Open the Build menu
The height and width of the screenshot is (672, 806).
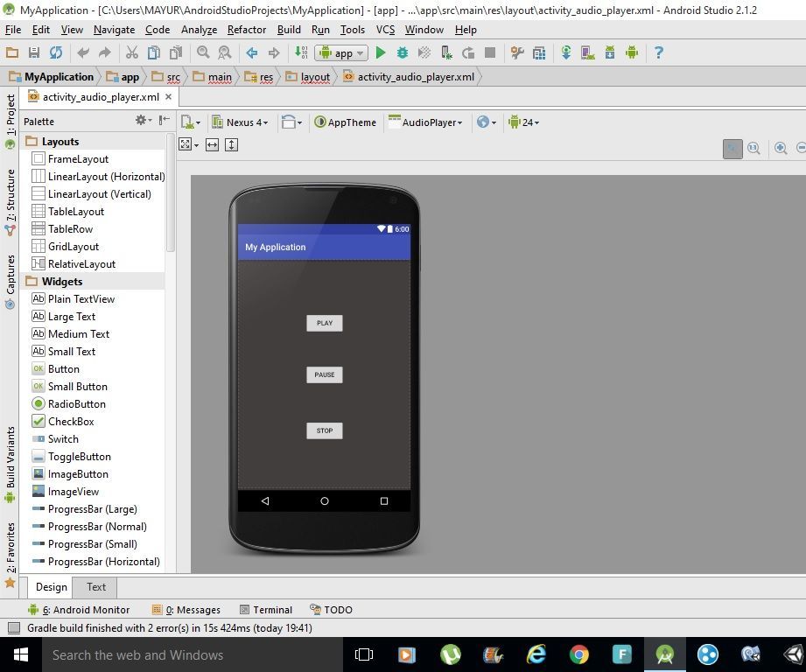click(289, 30)
